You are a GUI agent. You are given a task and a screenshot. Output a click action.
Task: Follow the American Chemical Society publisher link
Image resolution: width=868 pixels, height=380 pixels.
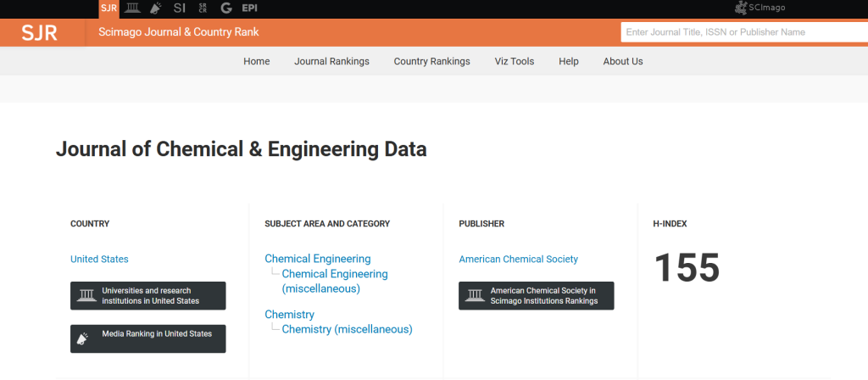pyautogui.click(x=518, y=260)
